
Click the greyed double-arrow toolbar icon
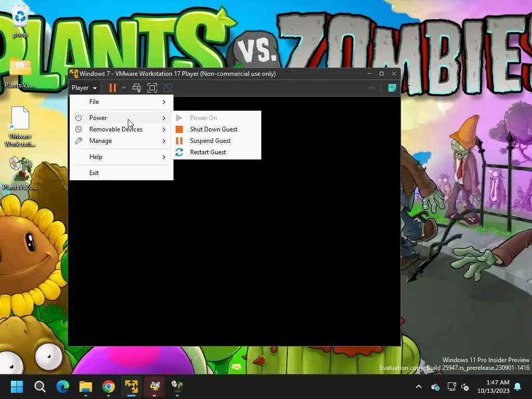point(372,88)
